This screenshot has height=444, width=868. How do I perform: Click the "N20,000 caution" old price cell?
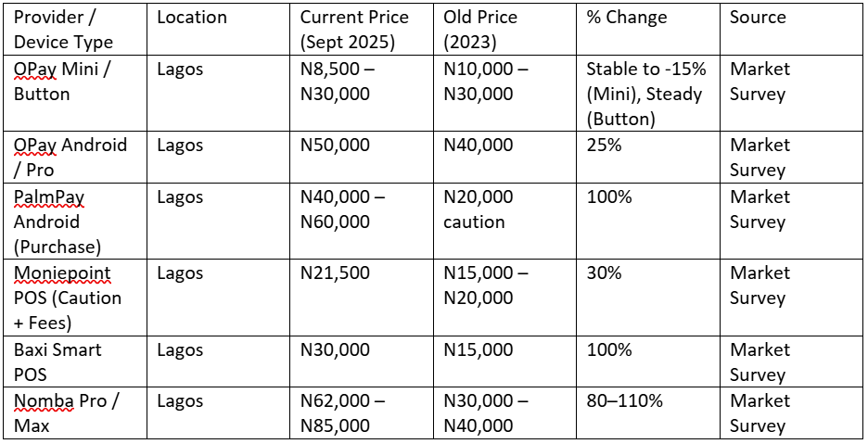coord(479,209)
